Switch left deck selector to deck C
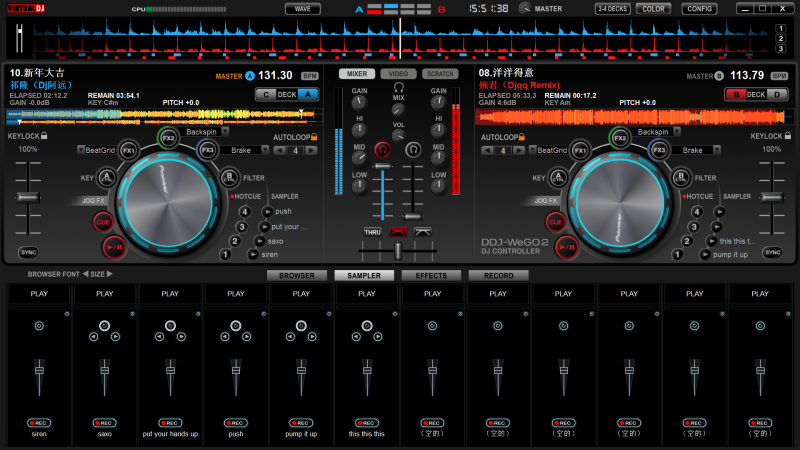The width and height of the screenshot is (800, 450). click(x=265, y=94)
